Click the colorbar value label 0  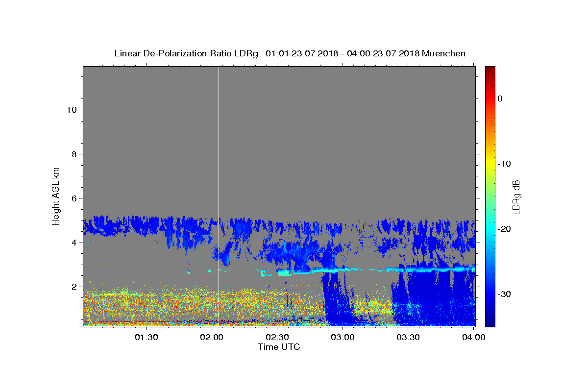click(x=500, y=98)
